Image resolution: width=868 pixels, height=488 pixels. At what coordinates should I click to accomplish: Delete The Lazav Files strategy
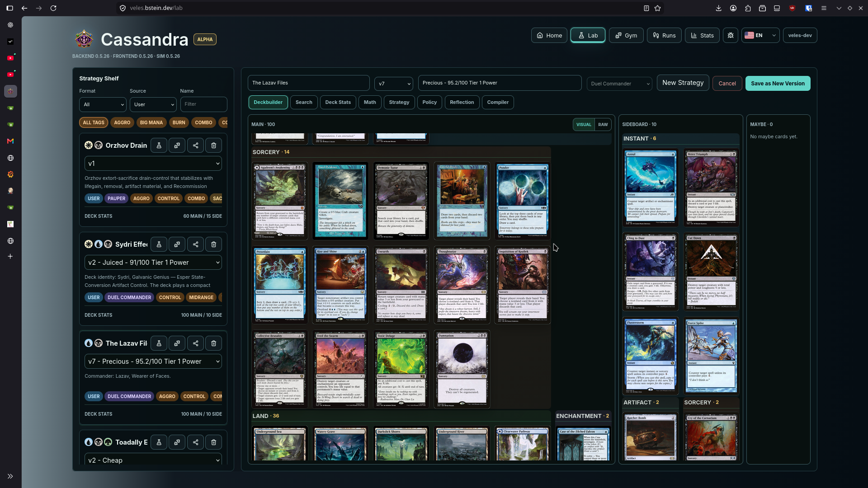(214, 343)
